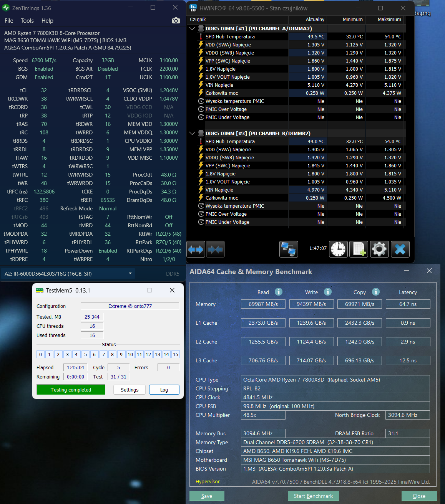Click thermometer icon of DIMM #1 SPD Hub Temperatura
The width and height of the screenshot is (445, 504).
coord(201,36)
